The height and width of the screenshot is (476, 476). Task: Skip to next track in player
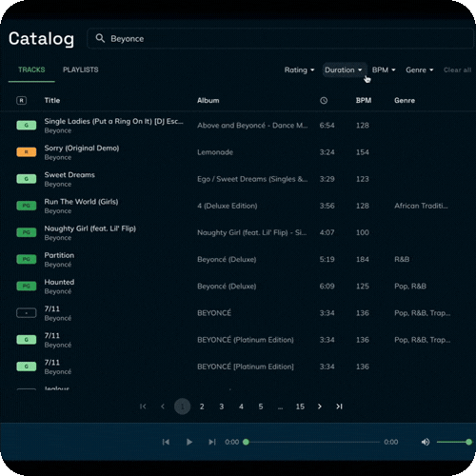[x=212, y=442]
